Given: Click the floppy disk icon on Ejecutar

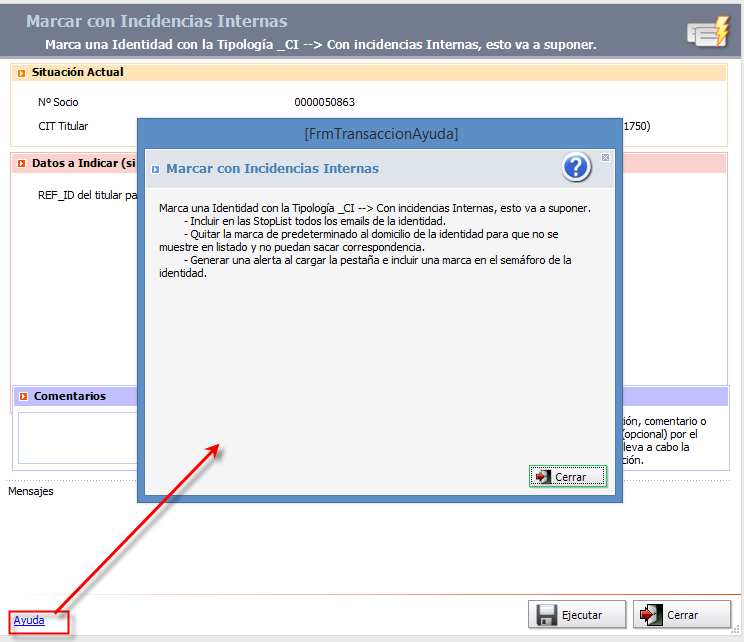Looking at the screenshot, I should point(546,615).
